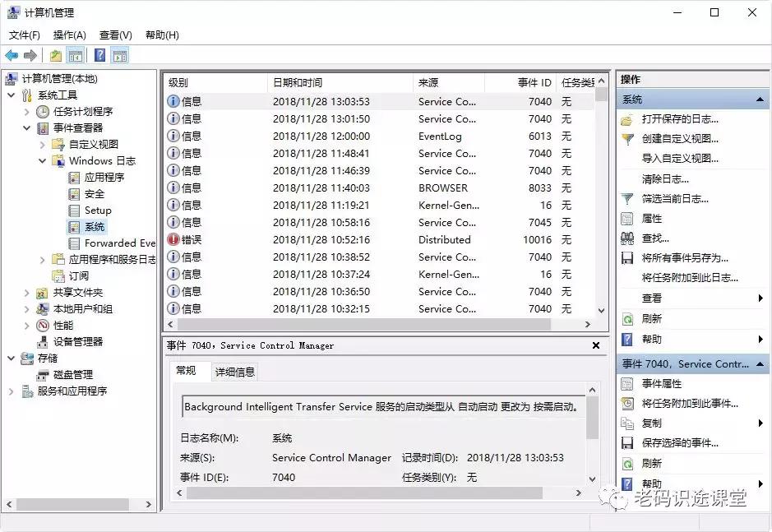Expand the 自定义视图 tree node
The image size is (772, 532).
[44, 145]
